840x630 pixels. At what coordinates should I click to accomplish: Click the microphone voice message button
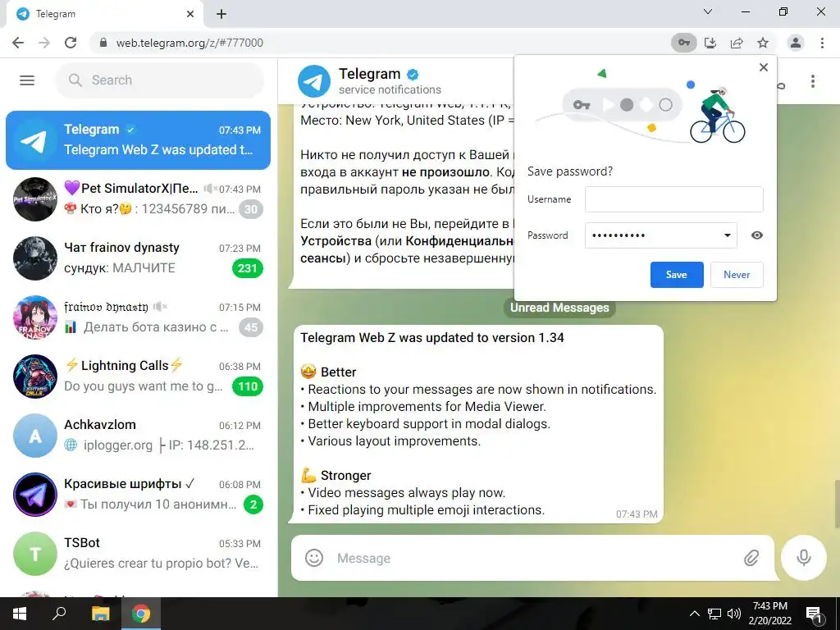[x=804, y=558]
